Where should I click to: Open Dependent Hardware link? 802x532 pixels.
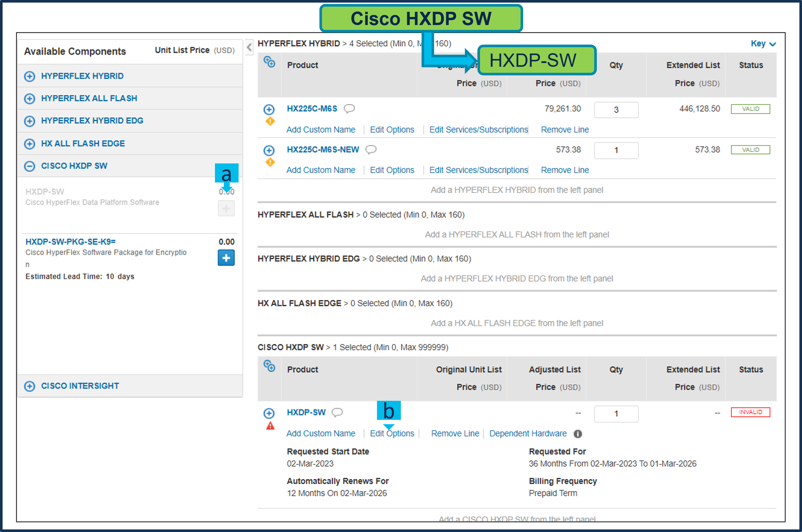(x=527, y=433)
